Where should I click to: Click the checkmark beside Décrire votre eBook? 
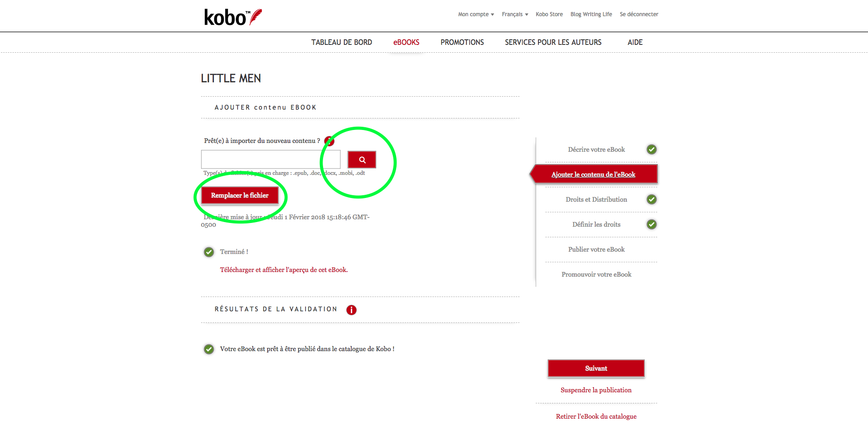651,149
